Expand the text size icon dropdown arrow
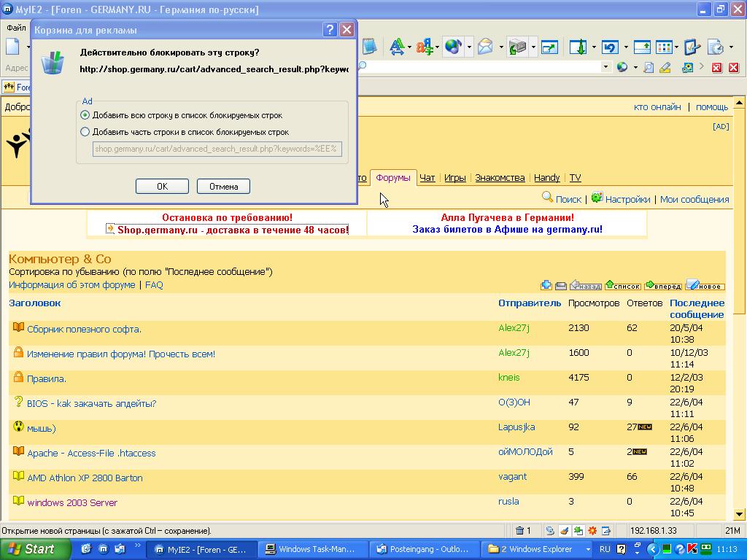The width and height of the screenshot is (747, 560). tap(409, 47)
